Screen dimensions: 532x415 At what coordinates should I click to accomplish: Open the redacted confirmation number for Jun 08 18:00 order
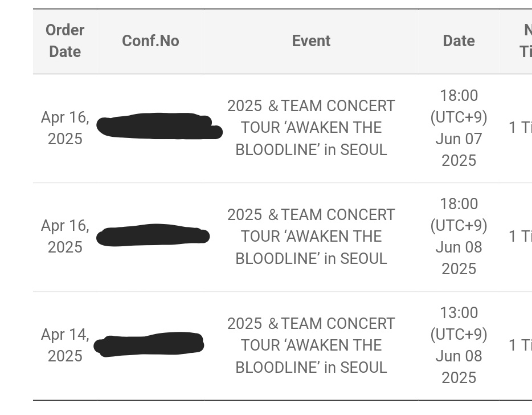click(x=153, y=235)
